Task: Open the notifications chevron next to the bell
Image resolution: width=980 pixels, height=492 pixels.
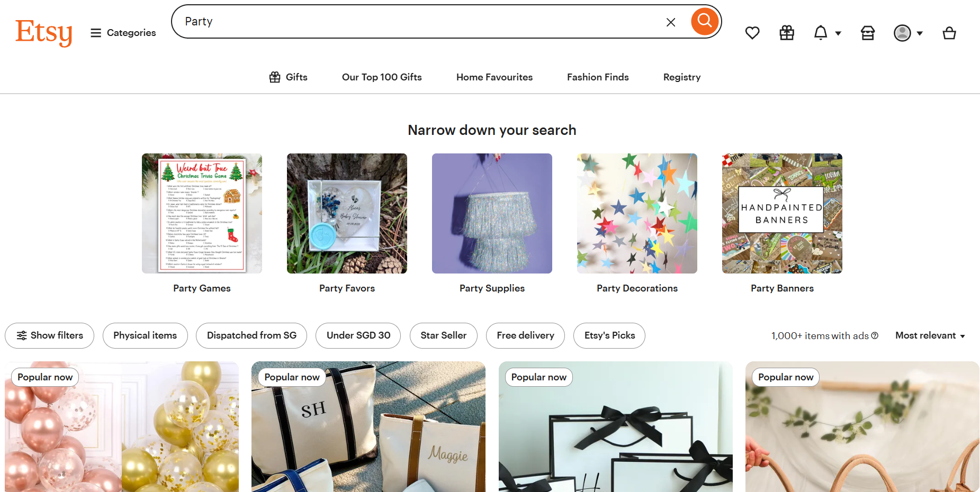Action: coord(838,33)
